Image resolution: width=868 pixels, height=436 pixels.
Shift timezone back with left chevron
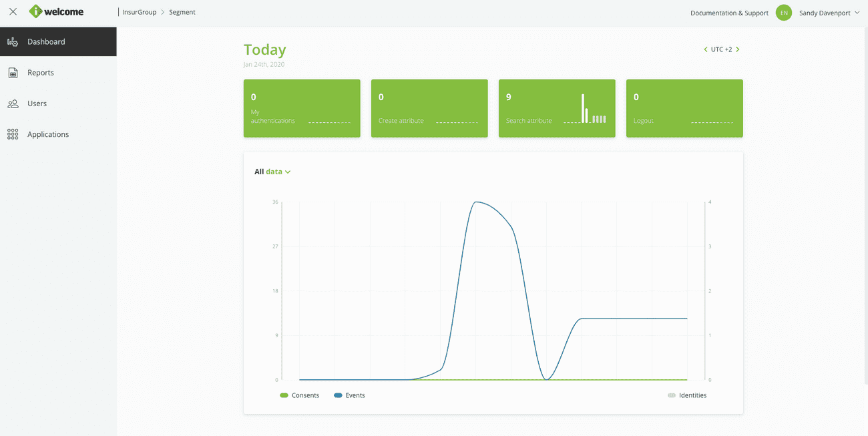(x=706, y=49)
